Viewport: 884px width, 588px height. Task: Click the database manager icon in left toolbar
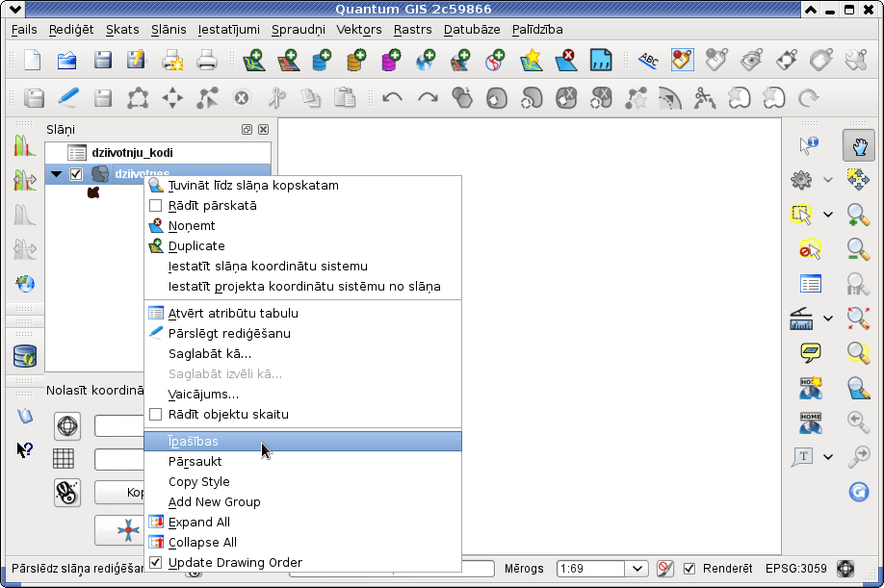[25, 356]
